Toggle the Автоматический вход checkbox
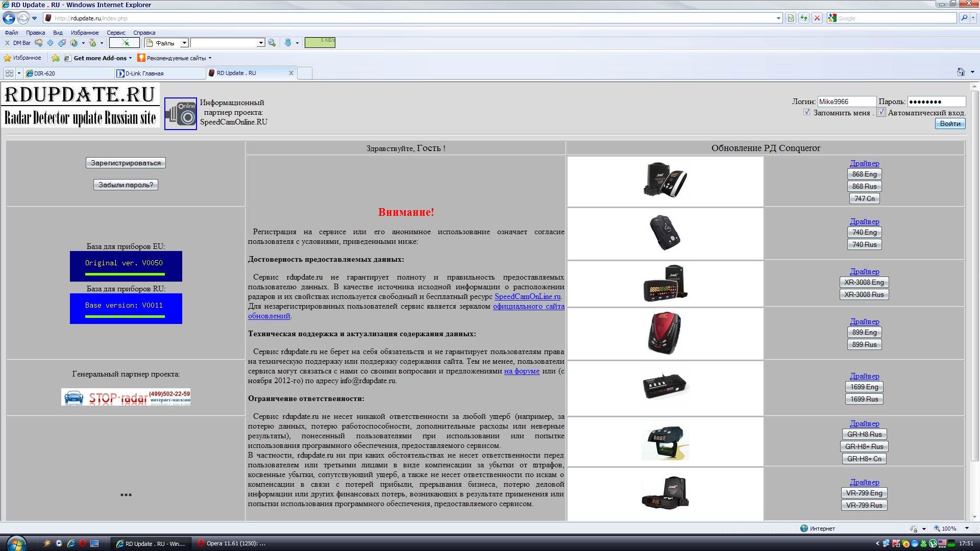Viewport: 980px width, 551px height. click(881, 112)
